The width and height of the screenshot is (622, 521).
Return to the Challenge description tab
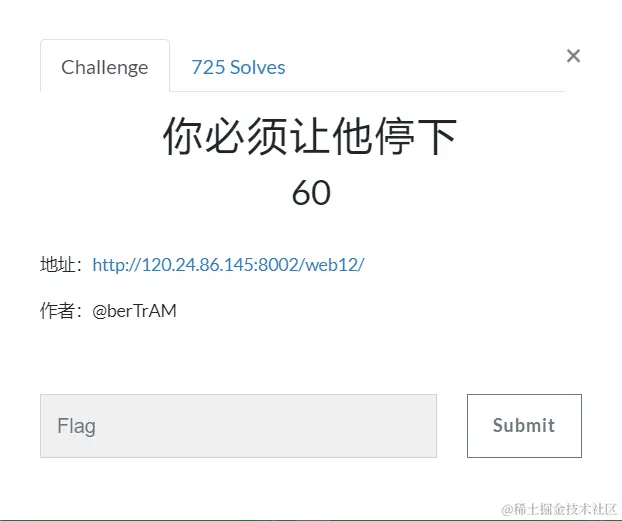point(105,66)
